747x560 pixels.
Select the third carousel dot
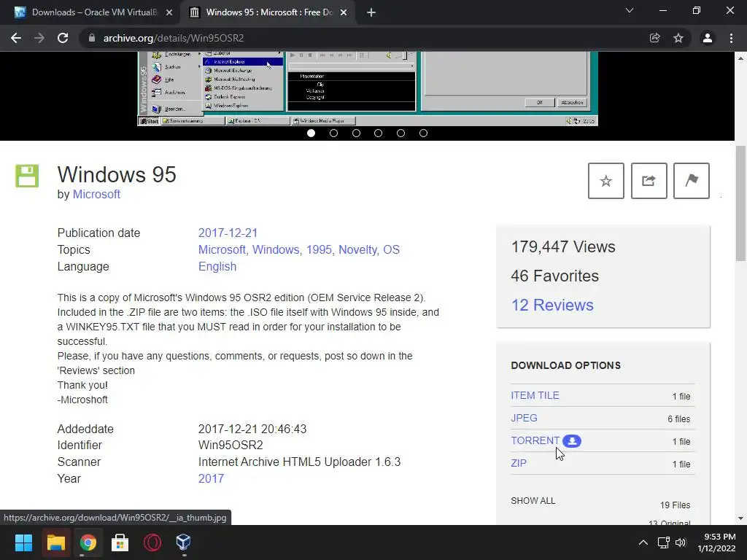coord(356,133)
